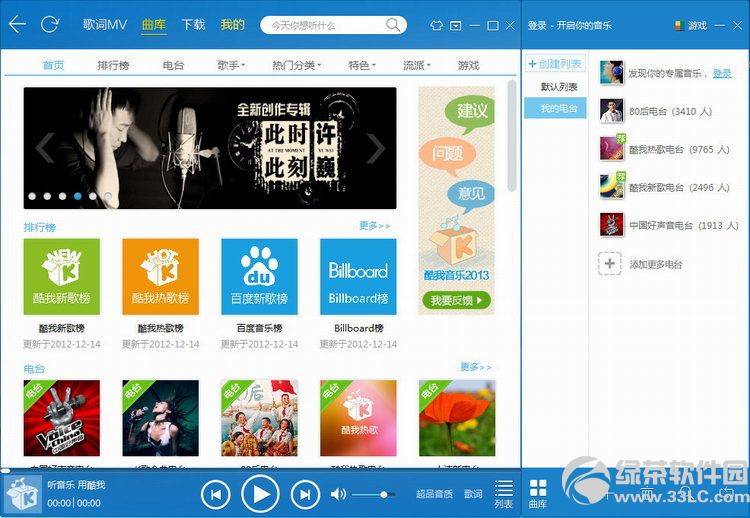Click +创建列表 button

(x=555, y=64)
